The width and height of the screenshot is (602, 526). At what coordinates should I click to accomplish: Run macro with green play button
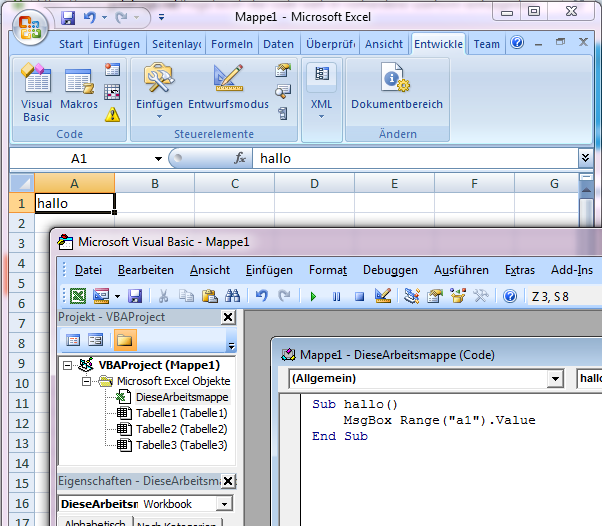pyautogui.click(x=313, y=296)
